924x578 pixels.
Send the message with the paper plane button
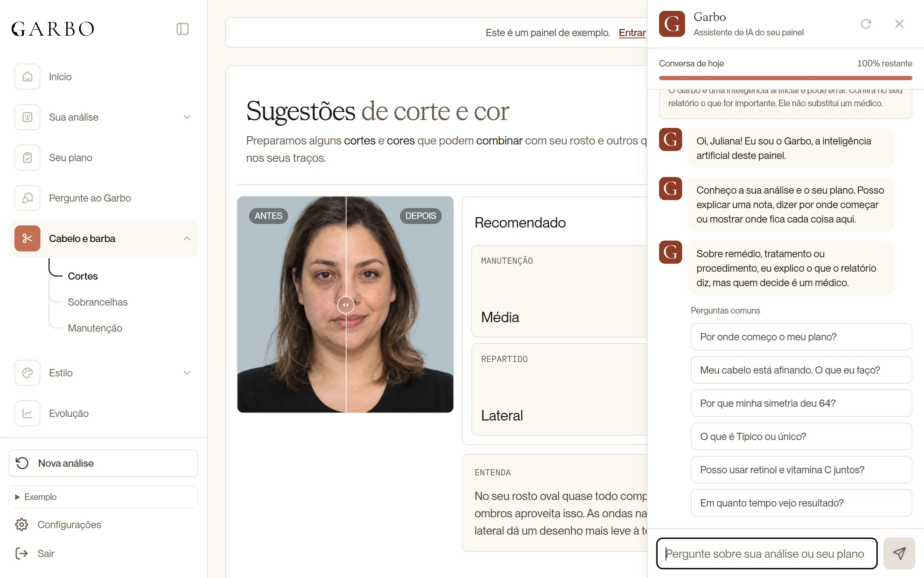point(899,553)
